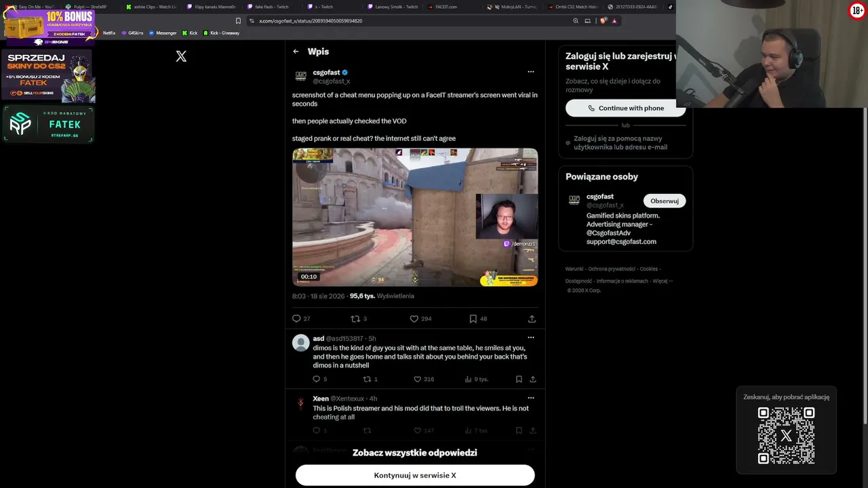Open the Kick - Giveaway bookmark
This screenshot has width=868, height=488.
coord(222,33)
